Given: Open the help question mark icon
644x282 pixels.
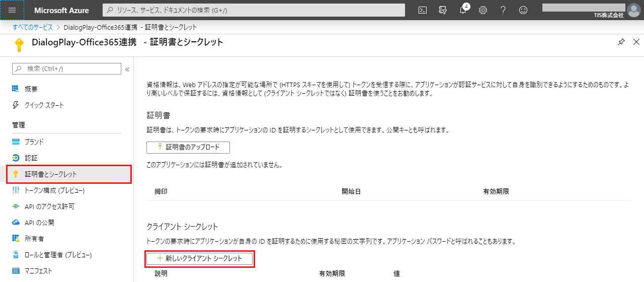Looking at the screenshot, I should (x=503, y=10).
